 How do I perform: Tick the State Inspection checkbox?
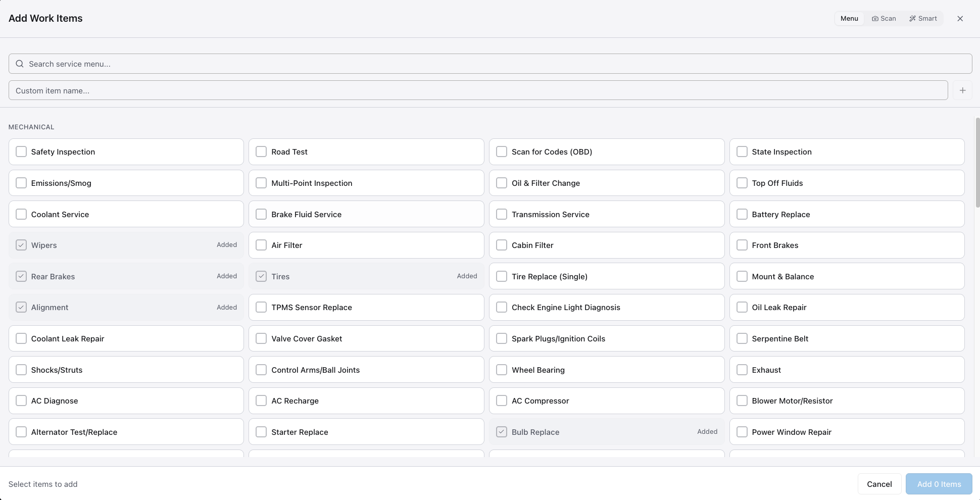742,152
